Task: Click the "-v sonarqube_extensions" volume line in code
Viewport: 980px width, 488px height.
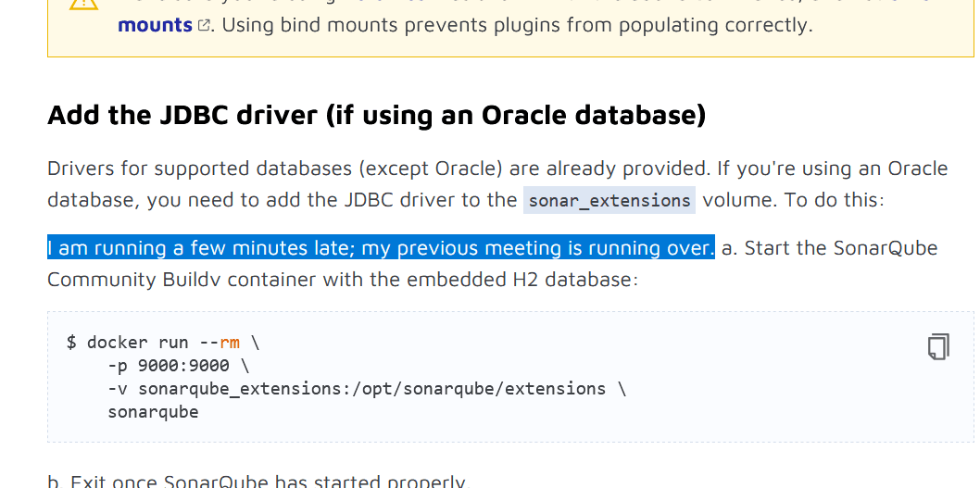Action: click(366, 389)
